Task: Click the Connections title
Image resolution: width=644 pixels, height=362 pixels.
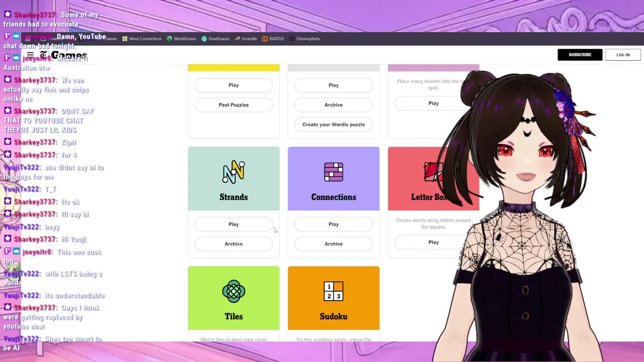Action: (x=334, y=197)
